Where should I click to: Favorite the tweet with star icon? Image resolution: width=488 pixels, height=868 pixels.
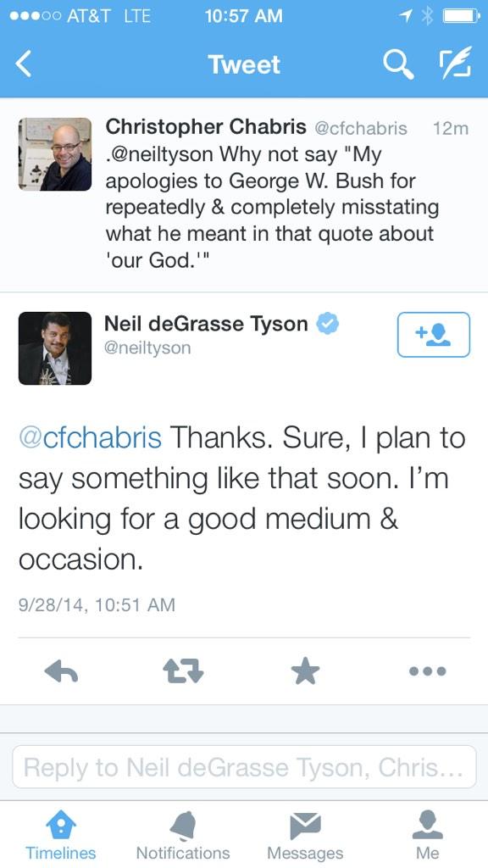click(305, 672)
